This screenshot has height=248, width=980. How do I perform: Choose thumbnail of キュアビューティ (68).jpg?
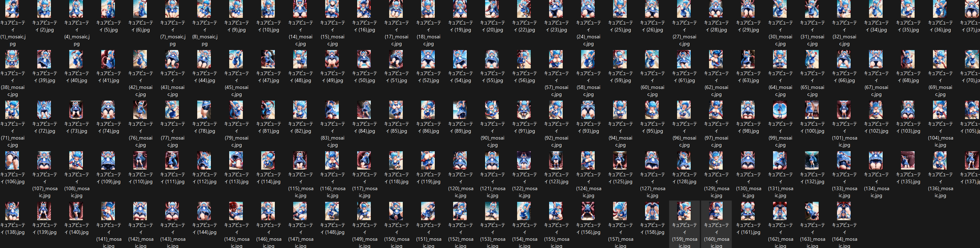(x=907, y=59)
